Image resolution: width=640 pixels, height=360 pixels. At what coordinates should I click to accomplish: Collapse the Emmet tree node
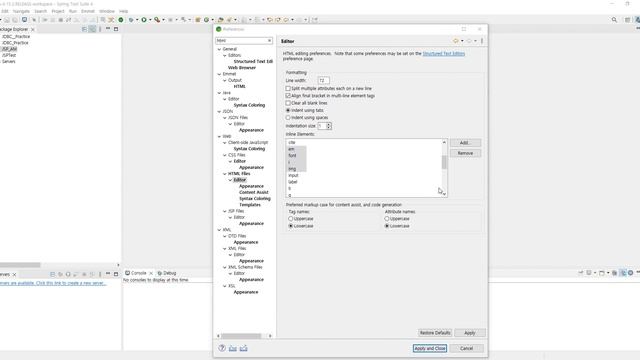tap(219, 74)
